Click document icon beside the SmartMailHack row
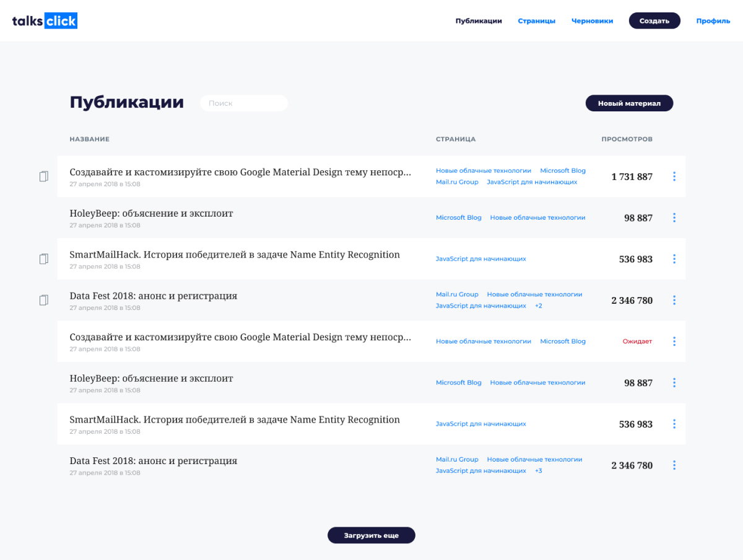 43,259
